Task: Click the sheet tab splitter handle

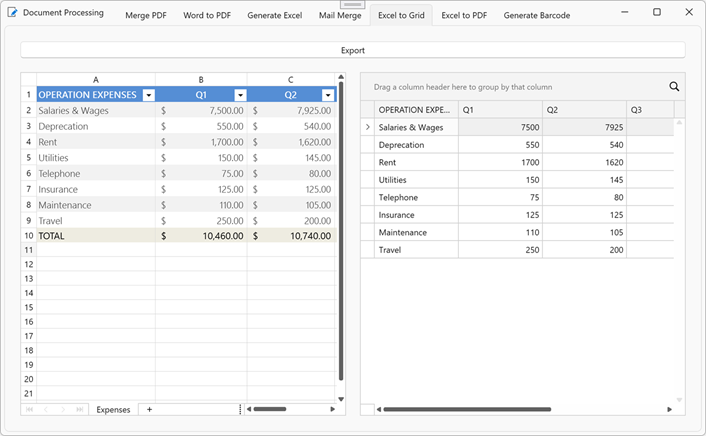Action: click(x=240, y=409)
